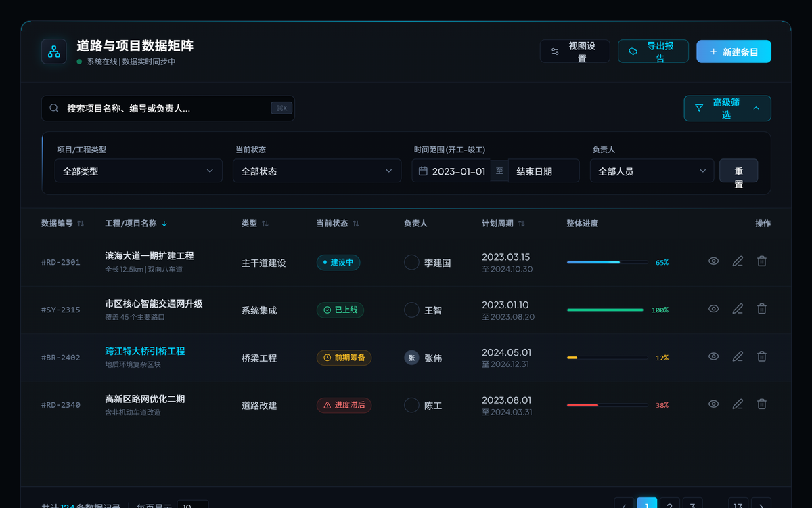Click the 已上线 status badge
Viewport: 812px width, 508px height.
tap(340, 310)
